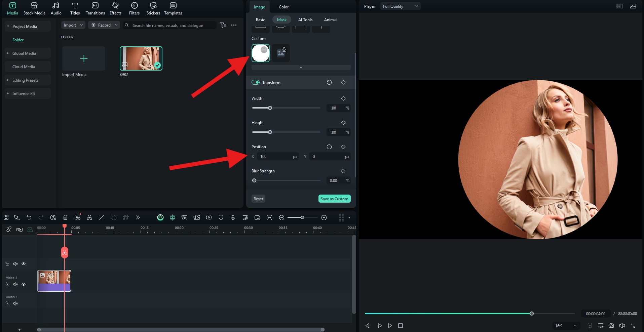This screenshot has height=332, width=644.
Task: Switch to the Color tab in properties
Action: (x=283, y=7)
